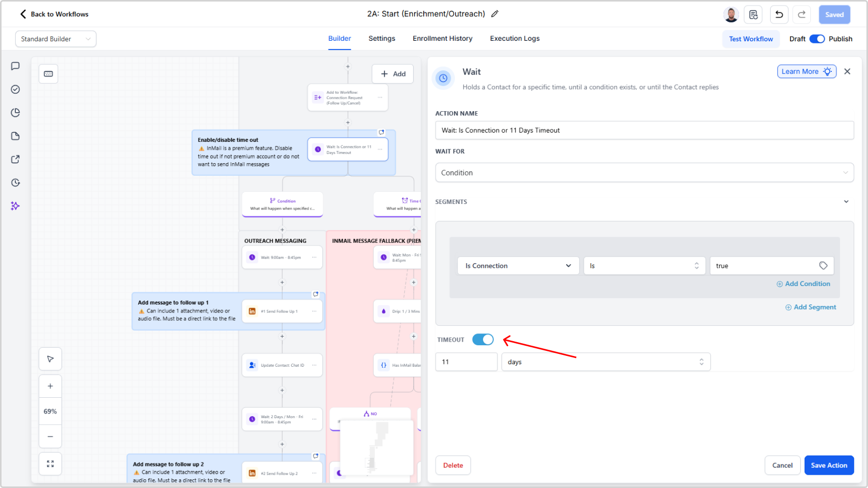This screenshot has height=488, width=868.
Task: Click the undo arrow icon
Action: pyautogui.click(x=779, y=15)
